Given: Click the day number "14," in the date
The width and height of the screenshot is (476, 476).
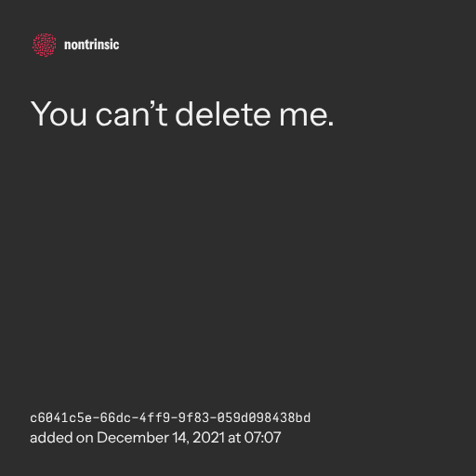Looking at the screenshot, I should 180,438.
